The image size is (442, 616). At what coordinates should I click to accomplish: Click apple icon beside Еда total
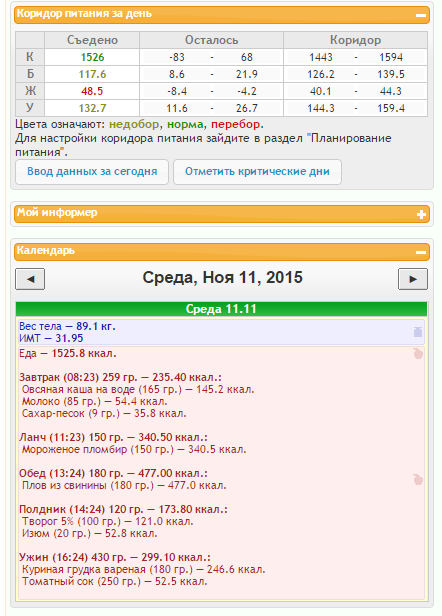418,354
